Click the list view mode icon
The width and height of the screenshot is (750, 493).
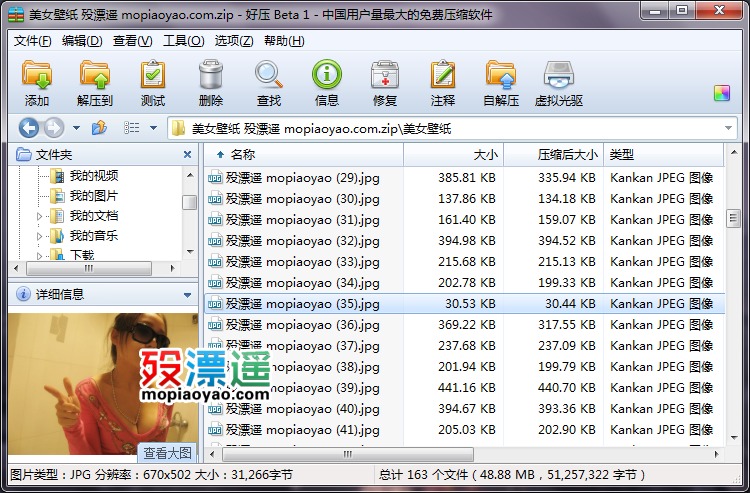click(132, 128)
